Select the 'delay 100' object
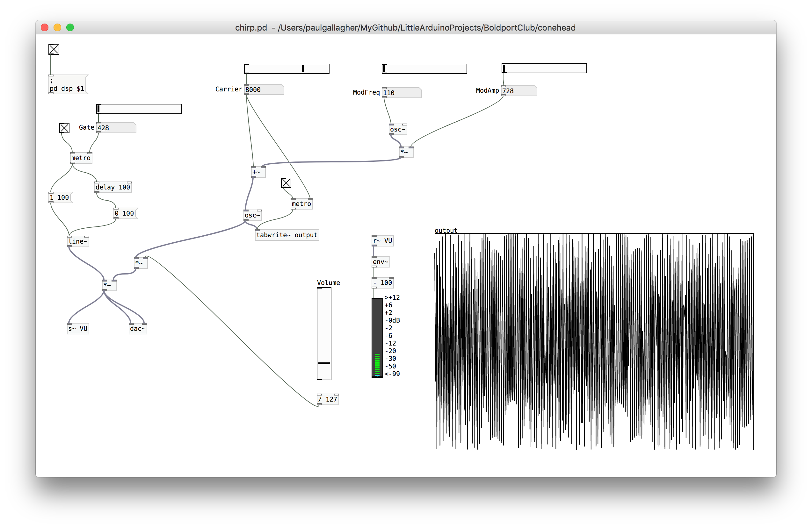 click(113, 187)
